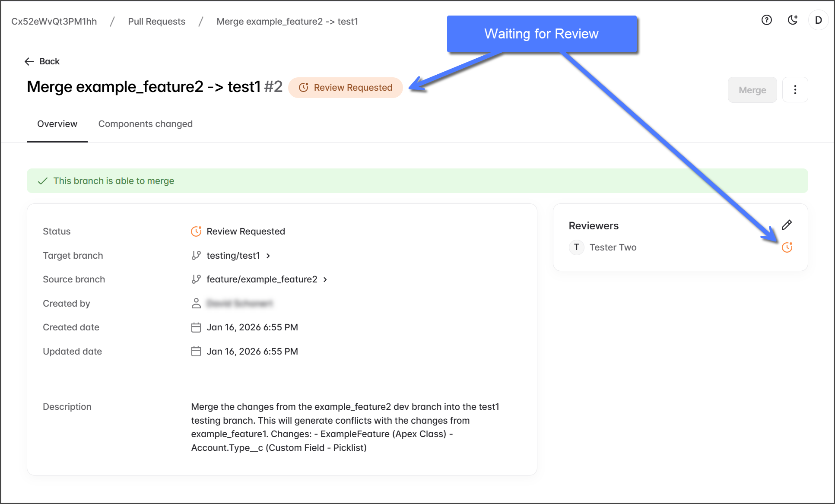835x504 pixels.
Task: Click the Merge button
Action: 752,90
